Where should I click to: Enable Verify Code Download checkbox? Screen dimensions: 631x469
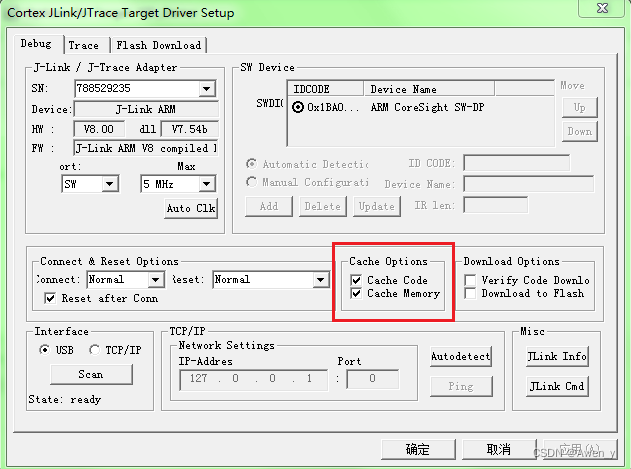coord(470,280)
